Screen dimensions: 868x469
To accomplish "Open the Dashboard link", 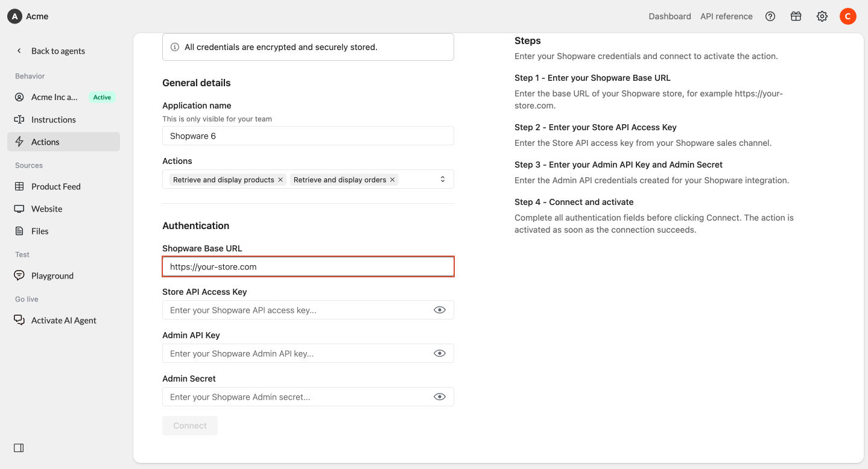I will click(x=670, y=16).
